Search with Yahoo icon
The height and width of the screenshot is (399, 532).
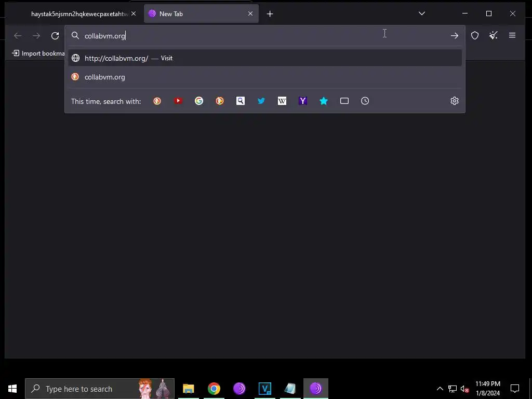(303, 101)
